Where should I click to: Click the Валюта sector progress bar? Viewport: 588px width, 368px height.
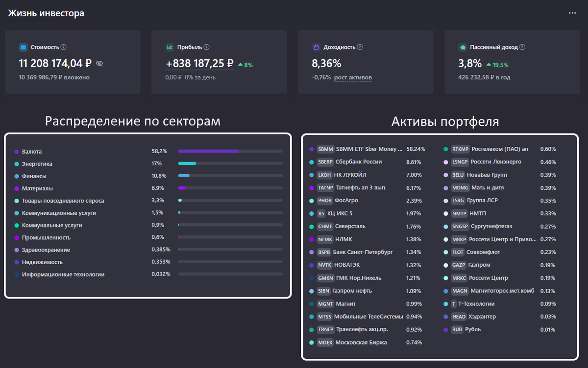230,151
